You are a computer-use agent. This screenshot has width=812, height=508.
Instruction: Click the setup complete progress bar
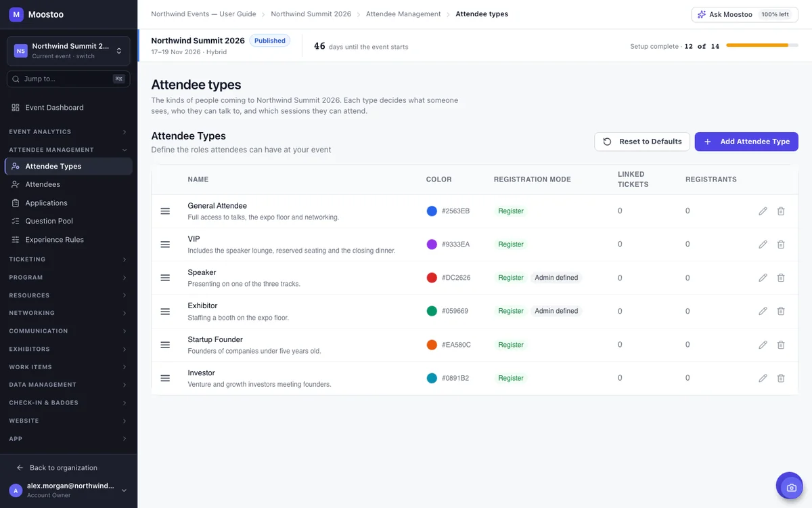click(x=763, y=45)
